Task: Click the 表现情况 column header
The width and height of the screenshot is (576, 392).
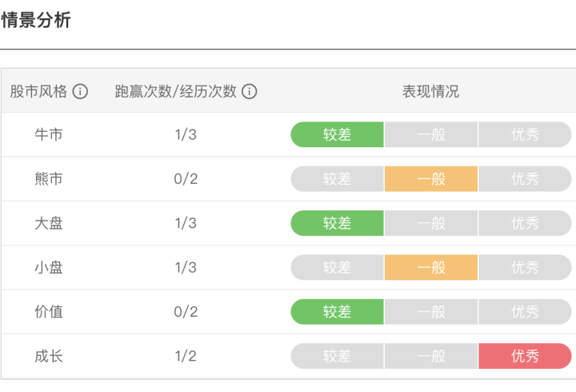Action: tap(430, 91)
